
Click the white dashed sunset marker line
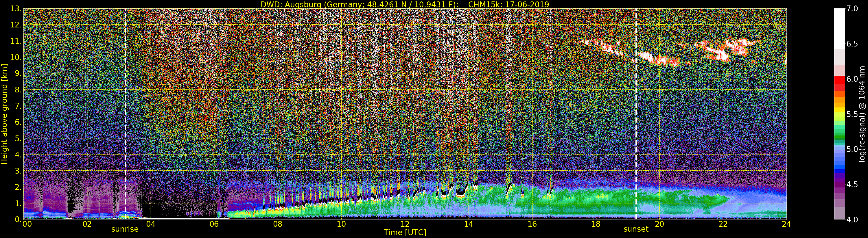coord(636,114)
